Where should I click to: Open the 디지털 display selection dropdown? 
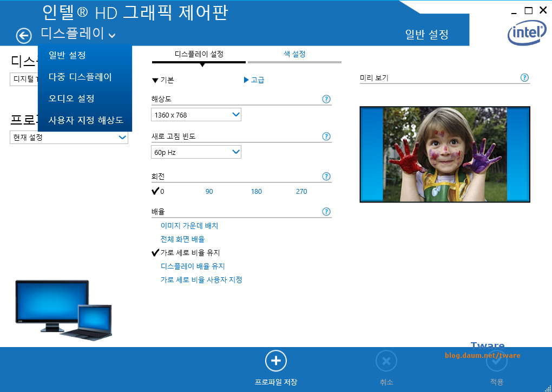[x=24, y=79]
